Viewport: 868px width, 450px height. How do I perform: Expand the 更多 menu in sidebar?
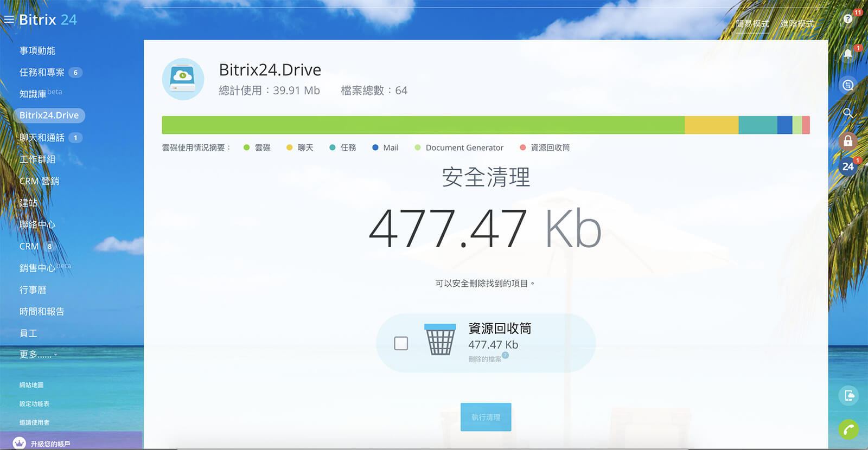tap(37, 355)
